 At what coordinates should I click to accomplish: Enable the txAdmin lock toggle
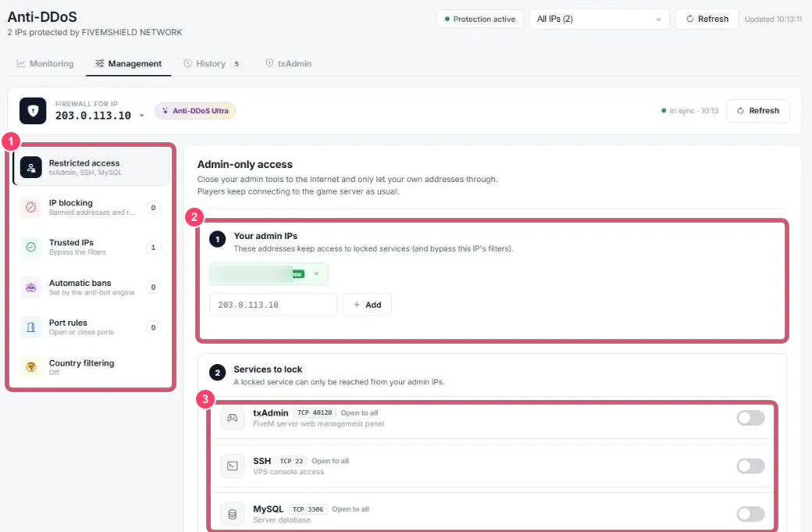coord(750,417)
